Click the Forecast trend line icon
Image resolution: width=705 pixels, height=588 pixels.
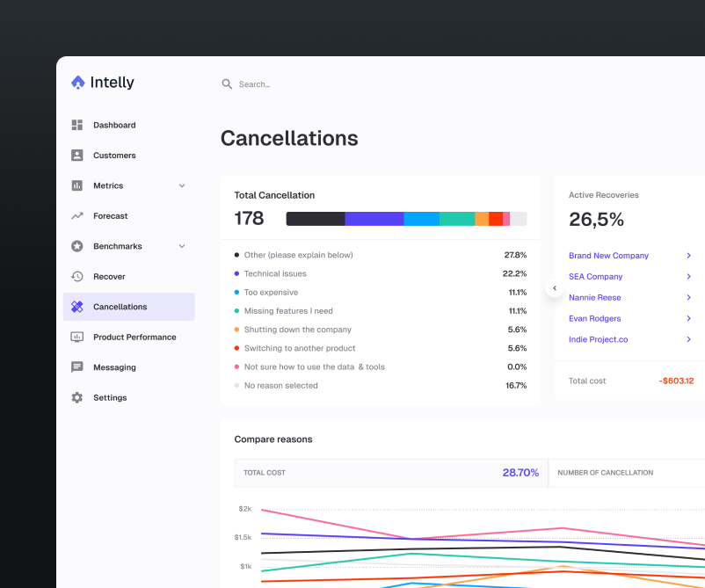77,216
